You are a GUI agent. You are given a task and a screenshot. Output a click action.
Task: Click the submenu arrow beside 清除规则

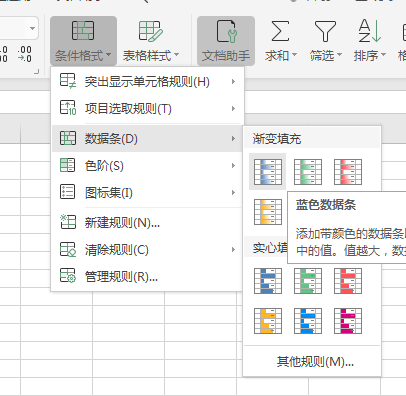click(234, 250)
